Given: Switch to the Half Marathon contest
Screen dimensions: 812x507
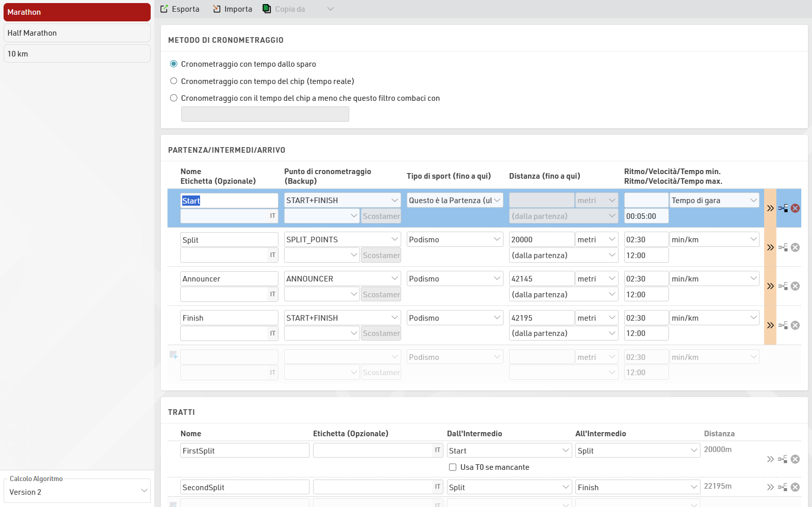Looking at the screenshot, I should (77, 33).
